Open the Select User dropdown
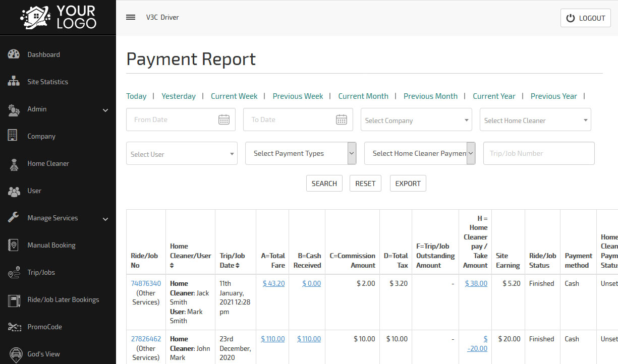 pos(182,154)
